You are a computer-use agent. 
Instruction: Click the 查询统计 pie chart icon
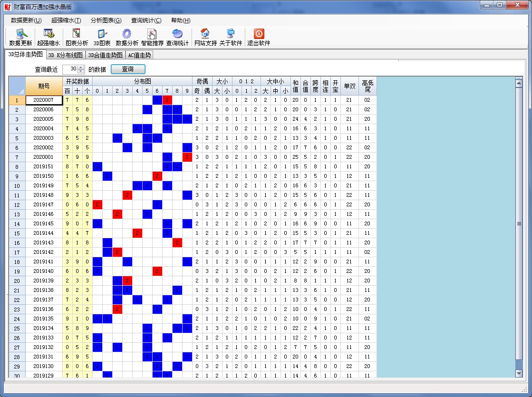point(177,34)
